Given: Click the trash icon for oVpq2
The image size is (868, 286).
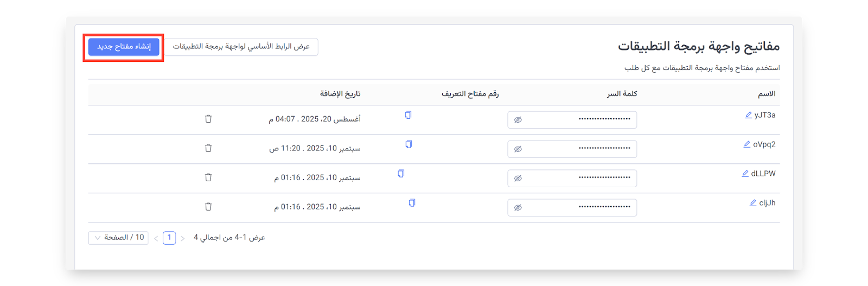Looking at the screenshot, I should [208, 148].
